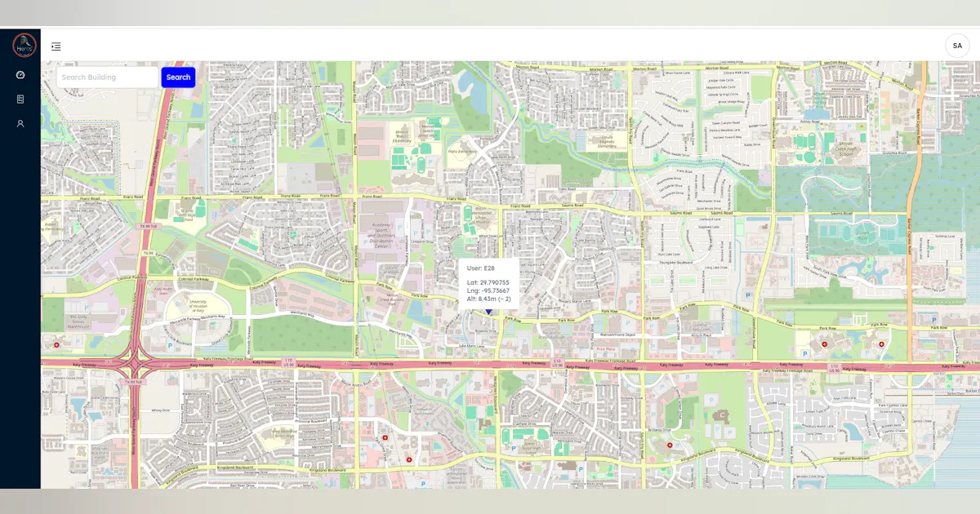The width and height of the screenshot is (980, 514).
Task: Click the blue Search button
Action: tap(178, 78)
